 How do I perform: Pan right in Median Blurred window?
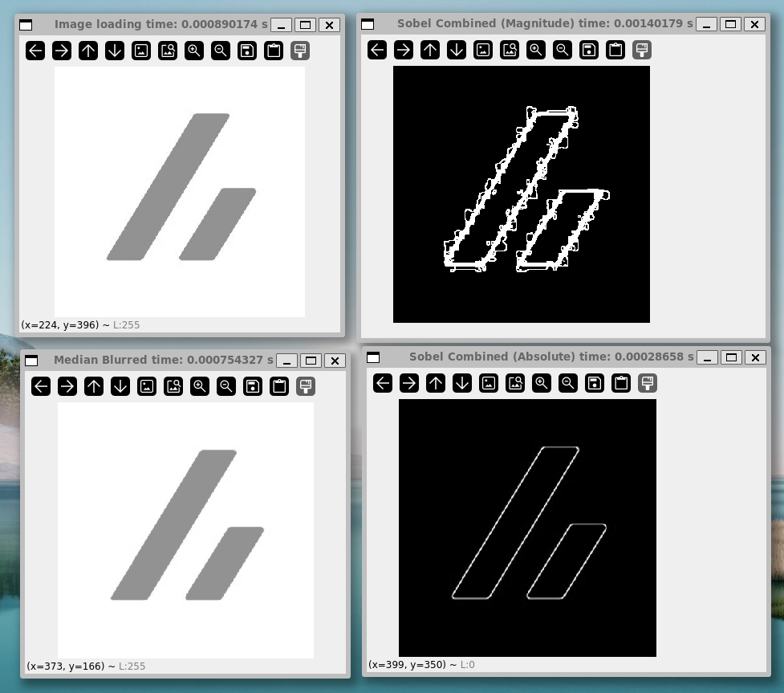point(67,386)
